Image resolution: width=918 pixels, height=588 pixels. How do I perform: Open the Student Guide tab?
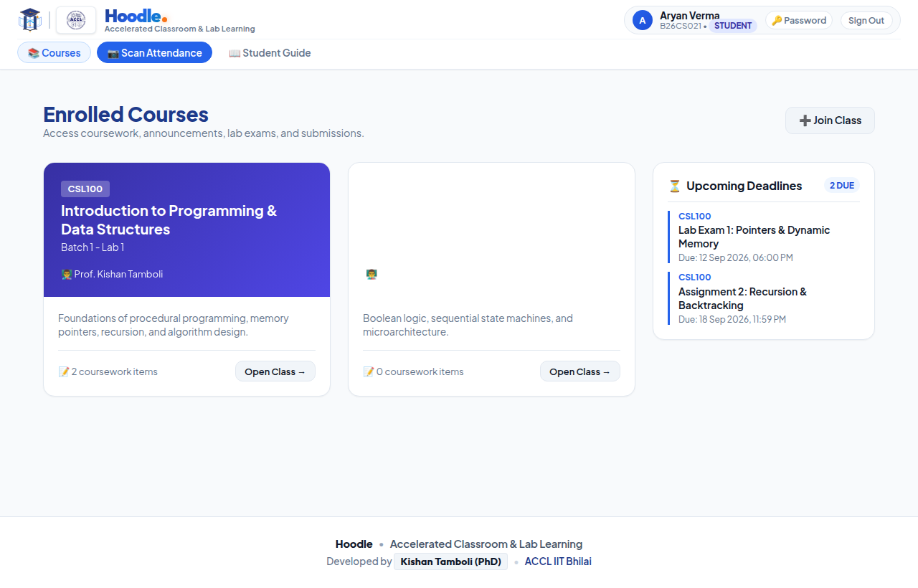[270, 52]
